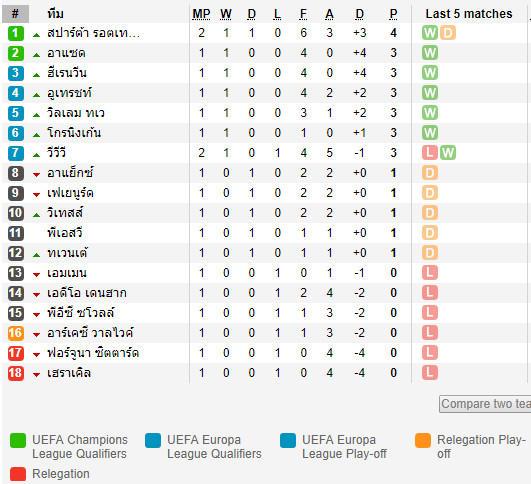
Task: Click the F goals-for column header
Action: click(x=303, y=14)
